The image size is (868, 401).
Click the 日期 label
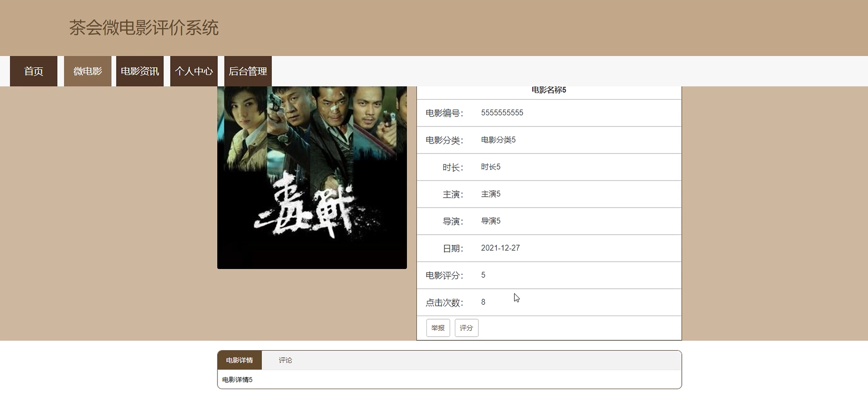(453, 248)
